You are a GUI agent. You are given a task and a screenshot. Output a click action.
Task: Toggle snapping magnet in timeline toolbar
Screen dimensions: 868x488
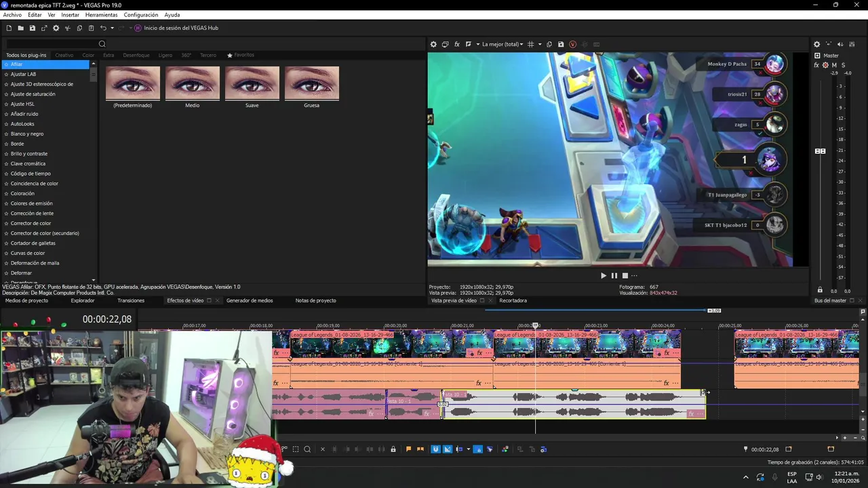[x=435, y=449]
